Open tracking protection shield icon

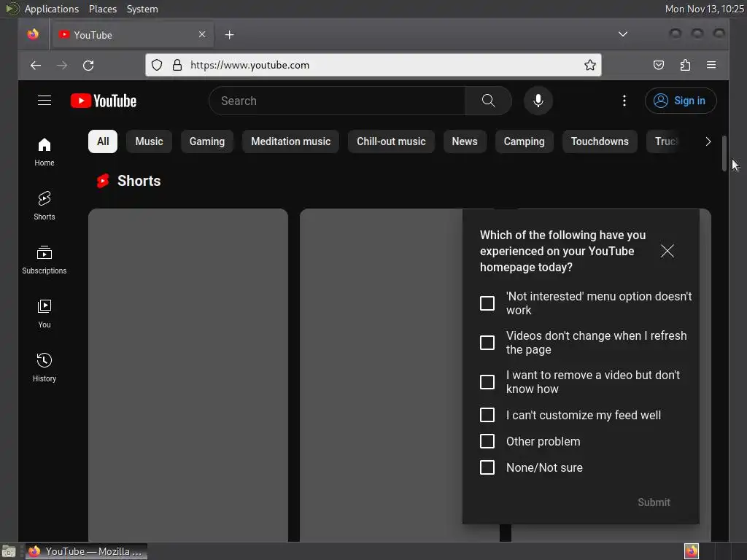pos(157,65)
